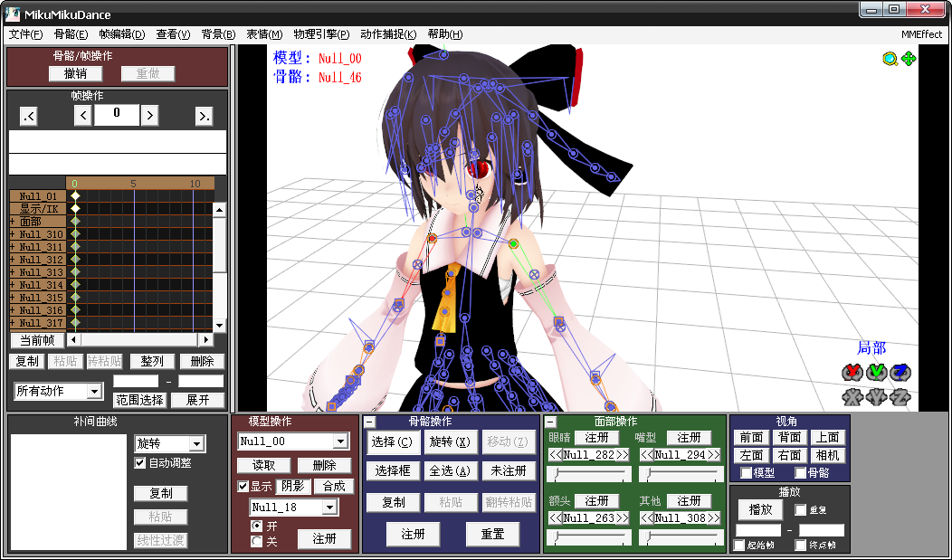
Task: Open the 表情(M) menu
Action: coord(264,34)
